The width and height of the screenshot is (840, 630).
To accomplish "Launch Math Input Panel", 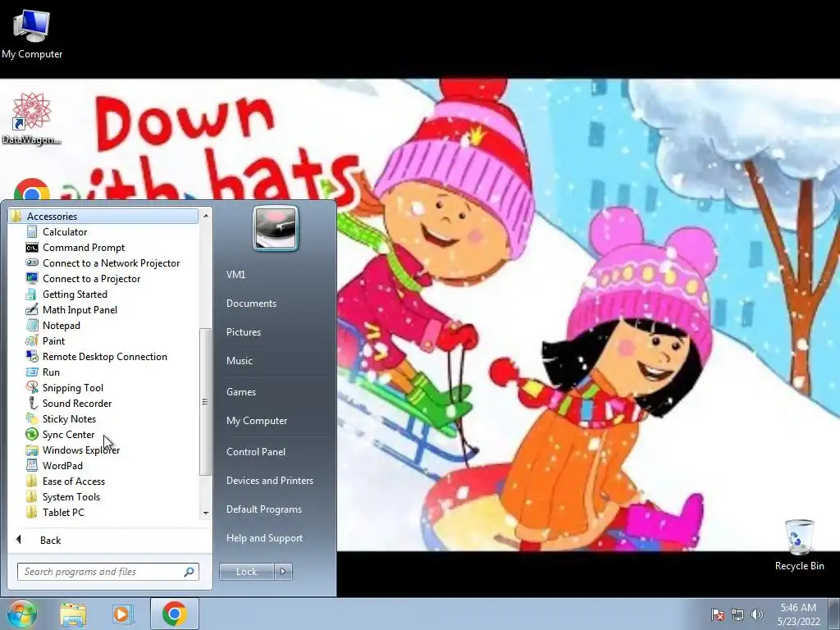I will pyautogui.click(x=80, y=309).
